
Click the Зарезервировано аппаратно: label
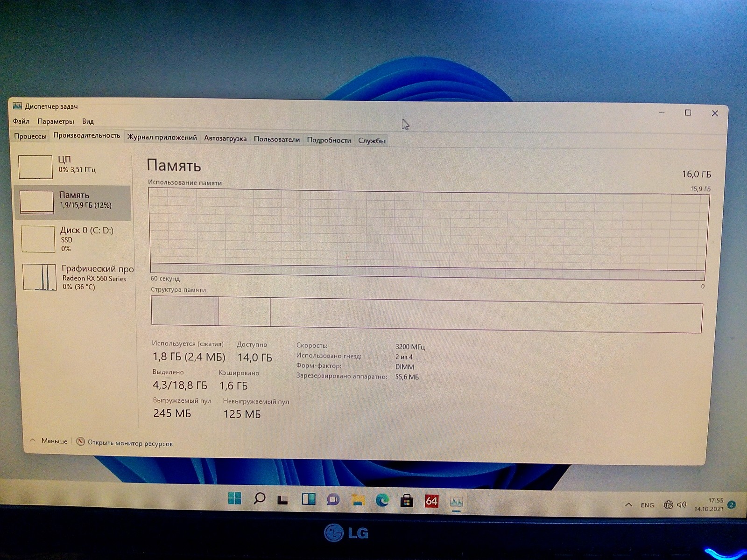point(342,376)
